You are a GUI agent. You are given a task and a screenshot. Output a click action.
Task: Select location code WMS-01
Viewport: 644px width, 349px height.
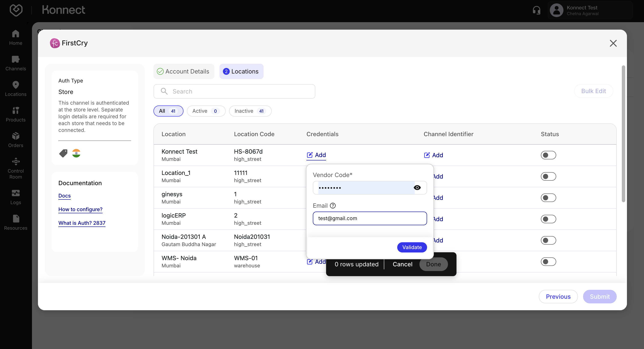[246, 258]
